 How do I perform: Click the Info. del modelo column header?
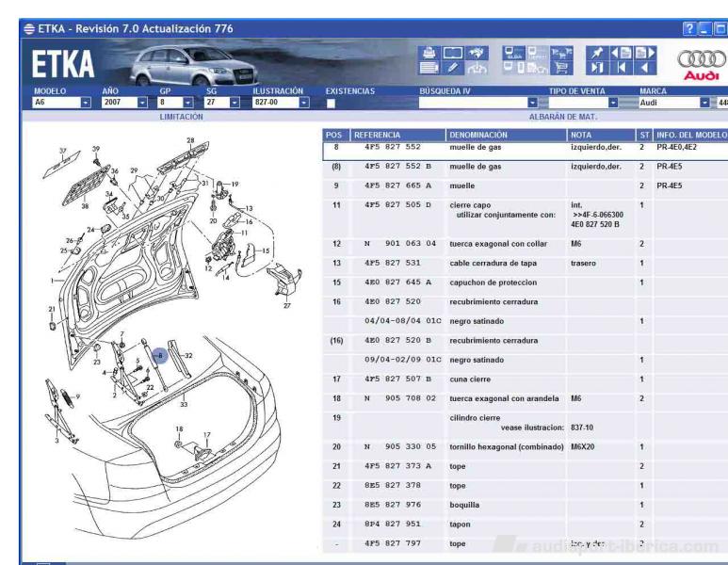point(691,135)
